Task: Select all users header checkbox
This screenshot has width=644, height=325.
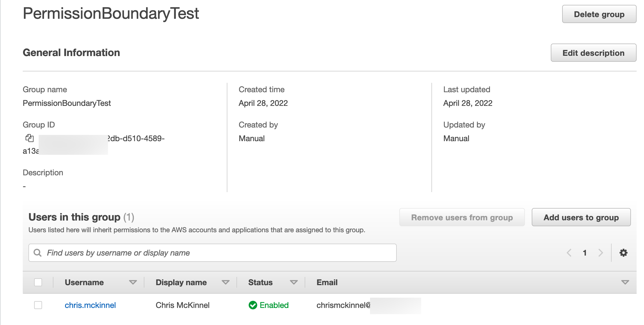Action: [38, 282]
